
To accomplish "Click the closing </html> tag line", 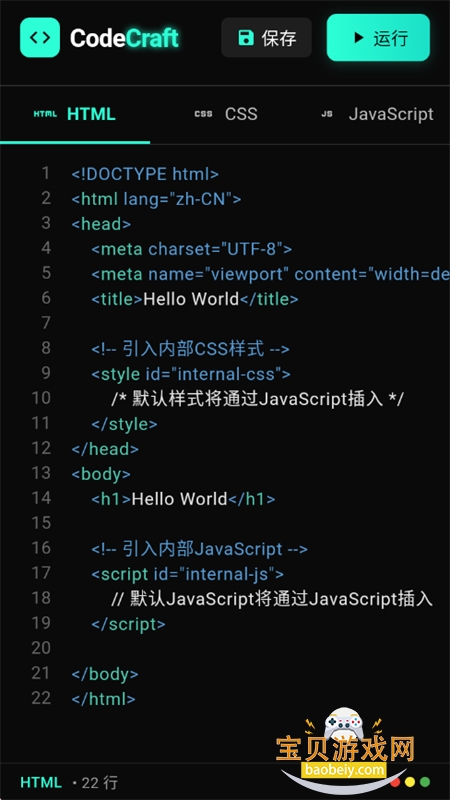I will (x=104, y=699).
